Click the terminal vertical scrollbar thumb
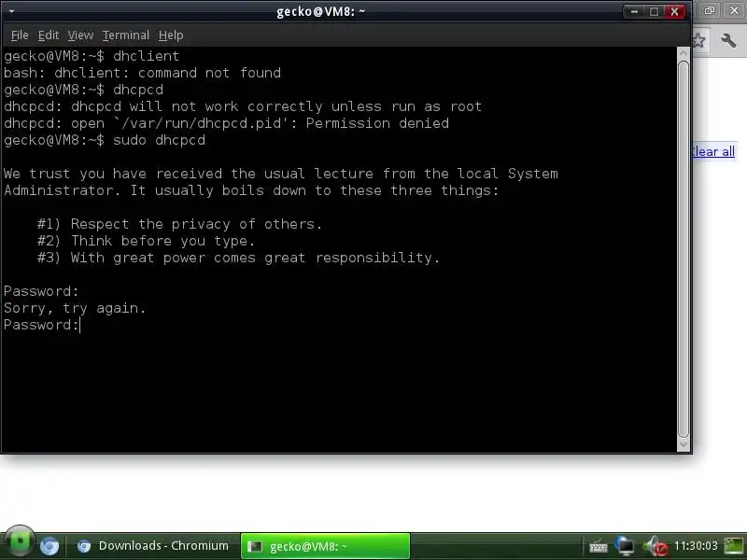The height and width of the screenshot is (560, 747). pyautogui.click(x=684, y=249)
